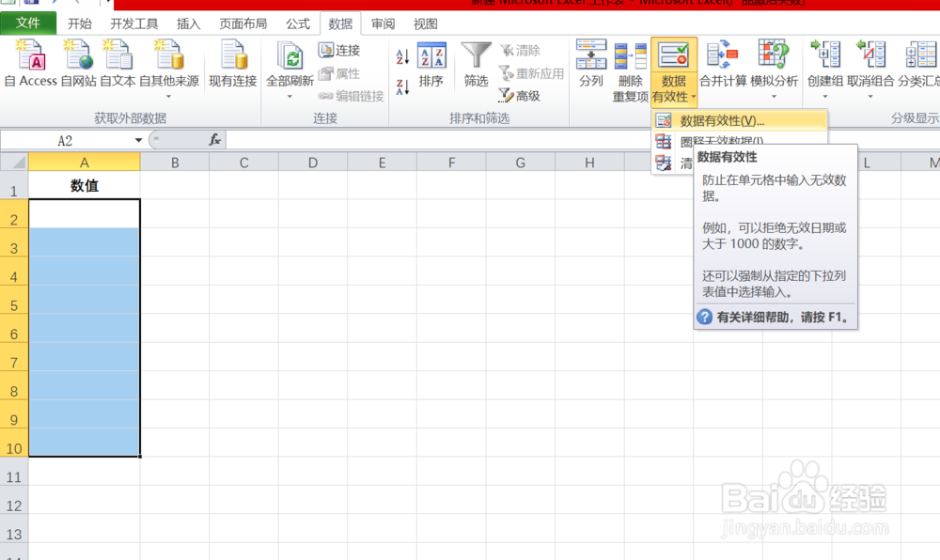Open the 文件 file tab
The image size is (940, 560).
(28, 23)
